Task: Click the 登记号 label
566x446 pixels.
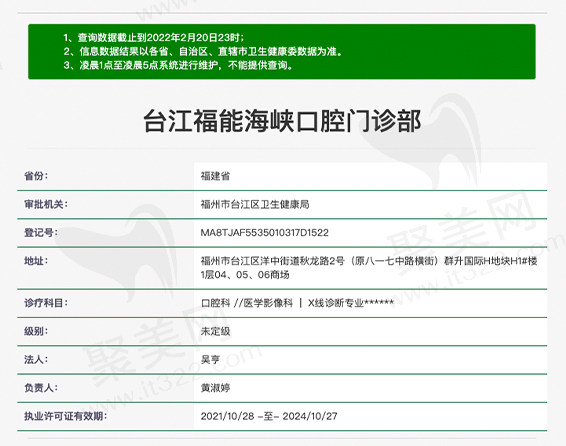Action: coord(41,232)
